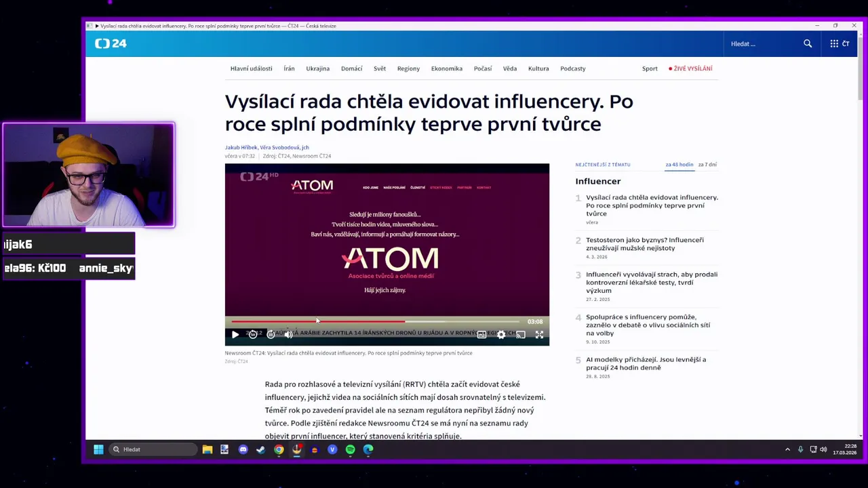Skip video forward 10 seconds
The height and width of the screenshot is (488, 868).
271,334
